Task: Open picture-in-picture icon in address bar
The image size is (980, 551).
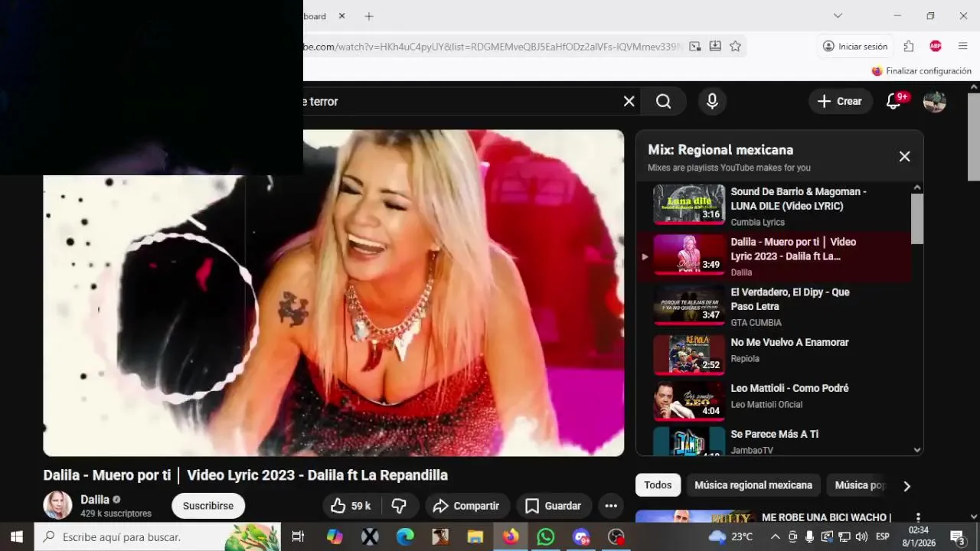Action: pos(694,46)
